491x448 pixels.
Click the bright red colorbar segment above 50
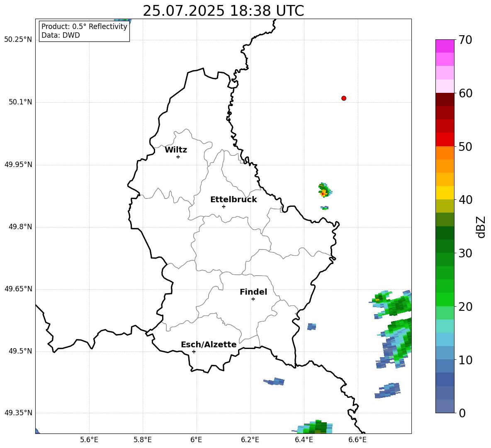point(445,140)
